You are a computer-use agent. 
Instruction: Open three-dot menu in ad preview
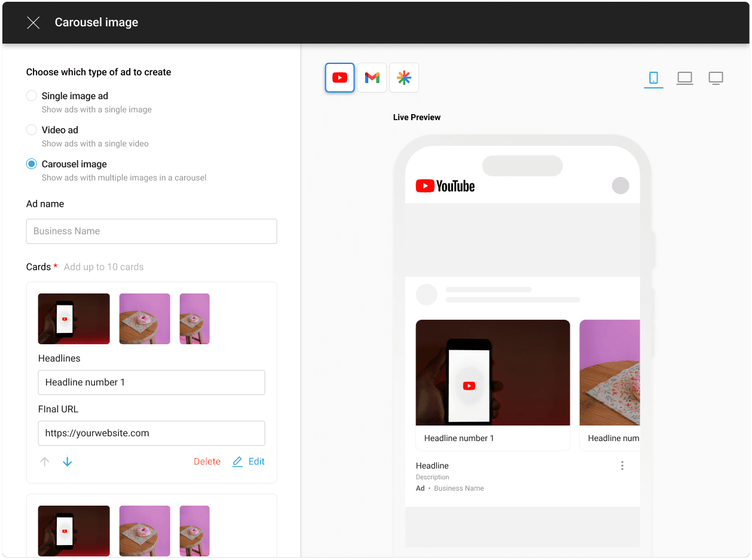(x=622, y=466)
